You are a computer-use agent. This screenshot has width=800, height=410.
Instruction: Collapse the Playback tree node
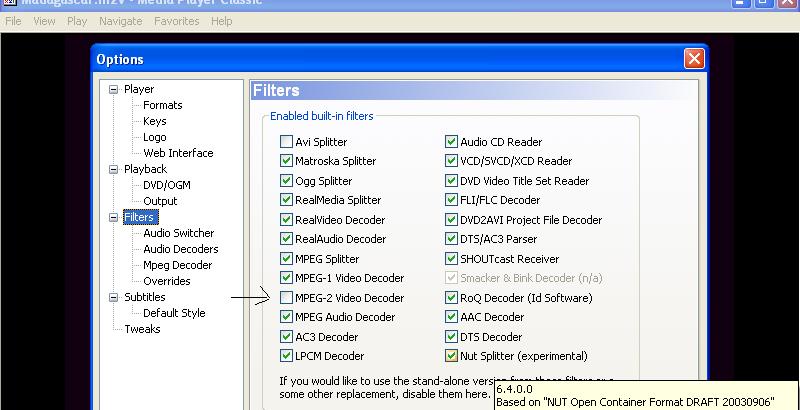point(113,169)
